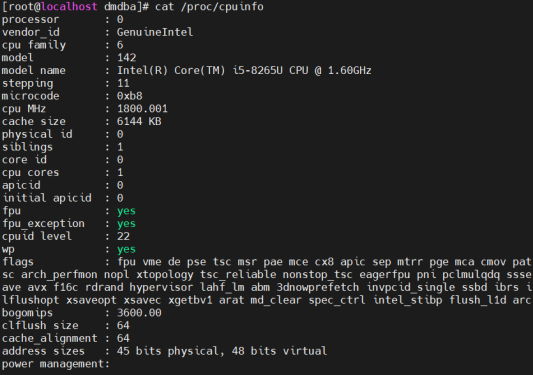Click the green yes next to fpu_exception
The image size is (533, 375).
(126, 224)
